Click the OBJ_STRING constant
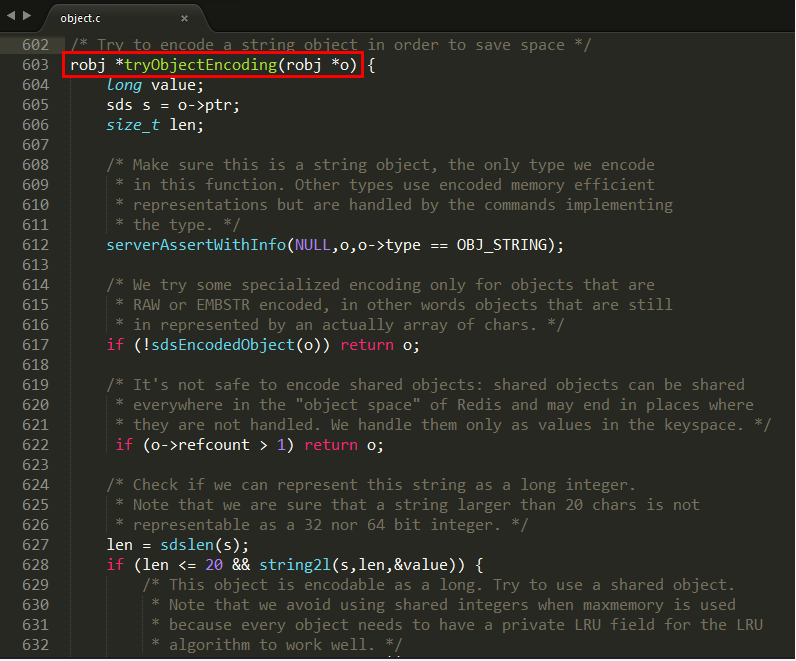 point(502,245)
